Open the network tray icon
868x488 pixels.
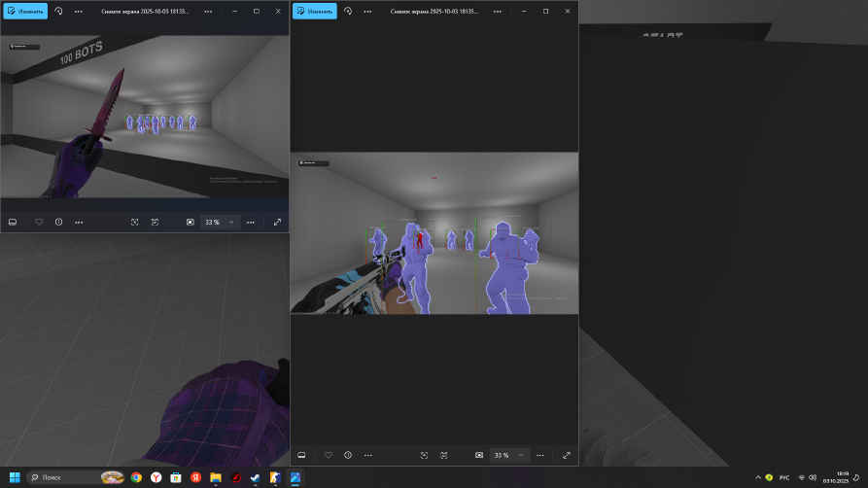click(x=802, y=477)
